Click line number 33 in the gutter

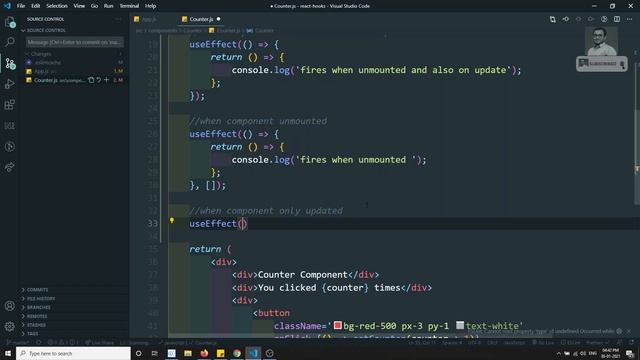pos(152,224)
